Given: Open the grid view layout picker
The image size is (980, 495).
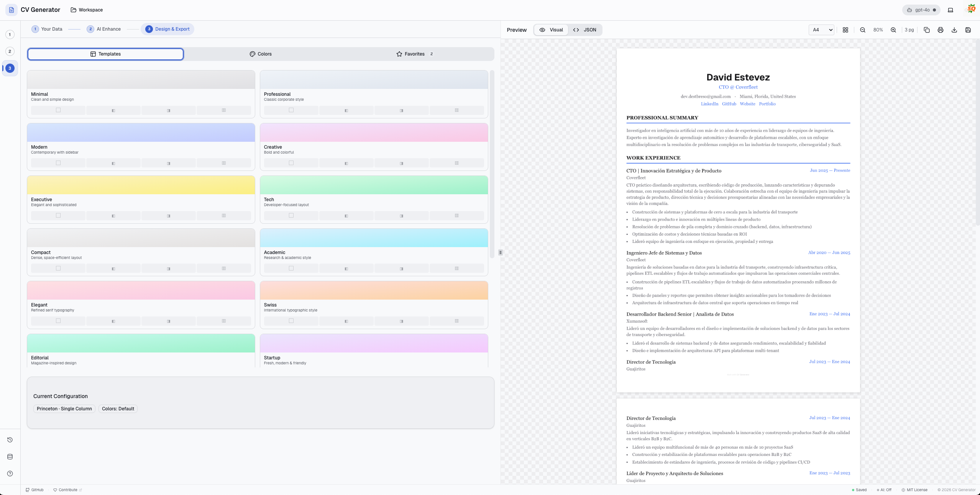Looking at the screenshot, I should pos(845,30).
